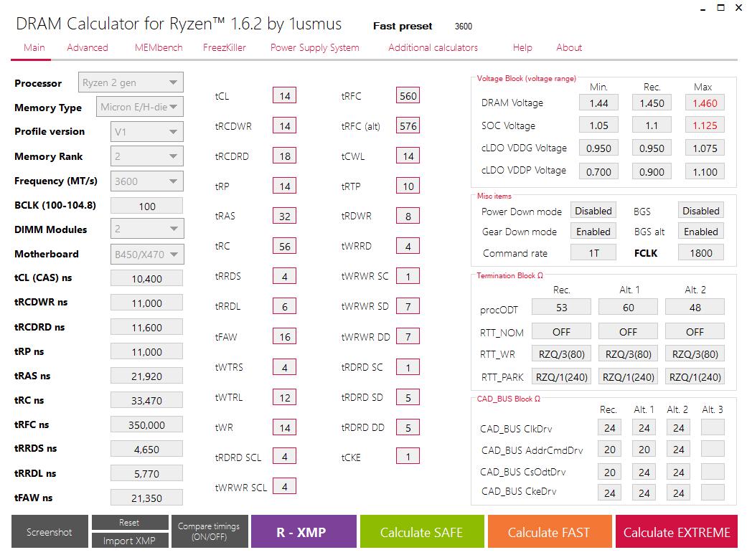Click procODT Rec. value 53
This screenshot has height=560, width=747.
561,307
